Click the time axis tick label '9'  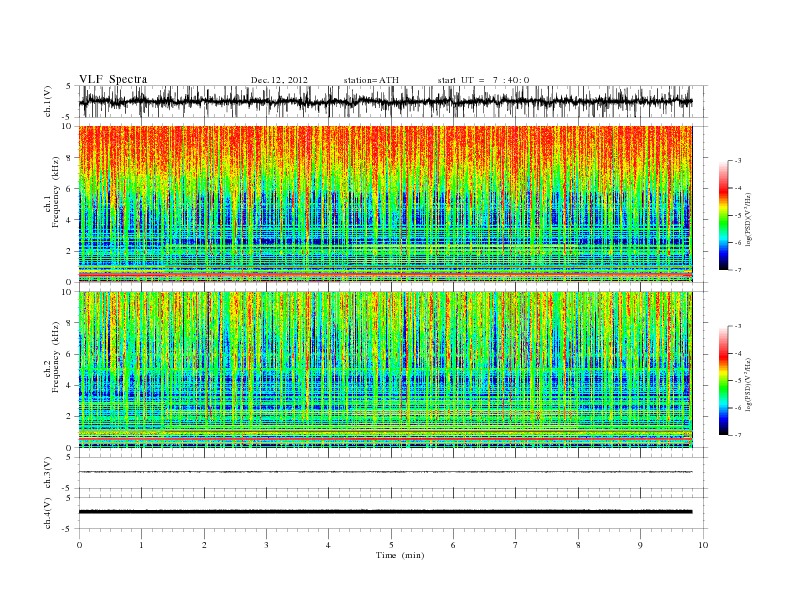(640, 545)
